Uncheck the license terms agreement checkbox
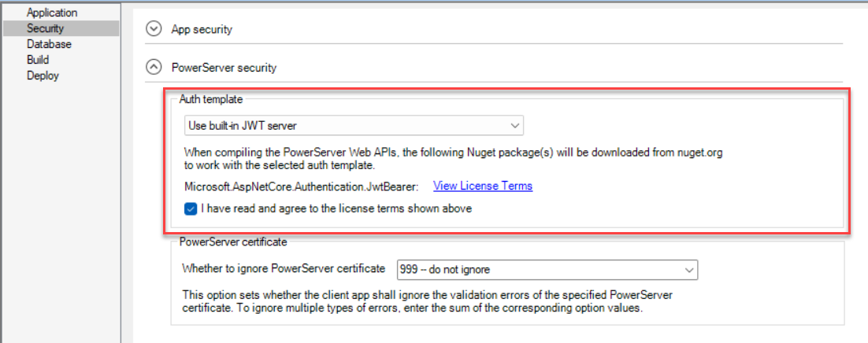This screenshot has height=343, width=868. tap(191, 208)
